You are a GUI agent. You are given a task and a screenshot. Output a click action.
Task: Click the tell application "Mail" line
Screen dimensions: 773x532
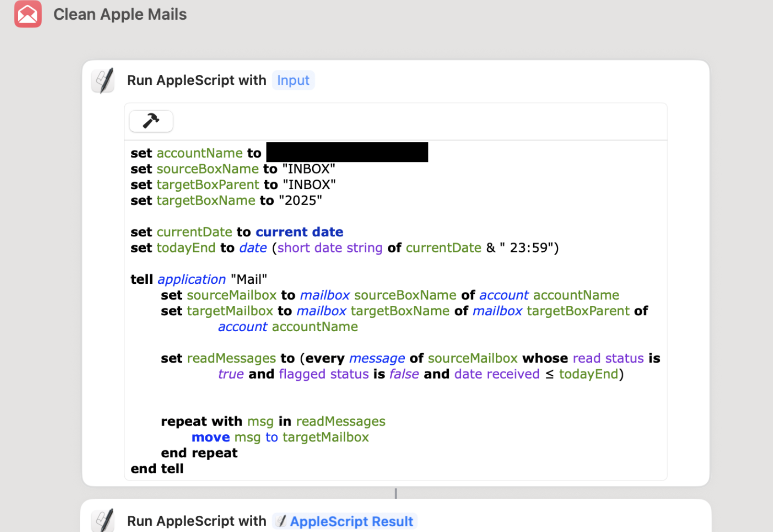pos(199,279)
